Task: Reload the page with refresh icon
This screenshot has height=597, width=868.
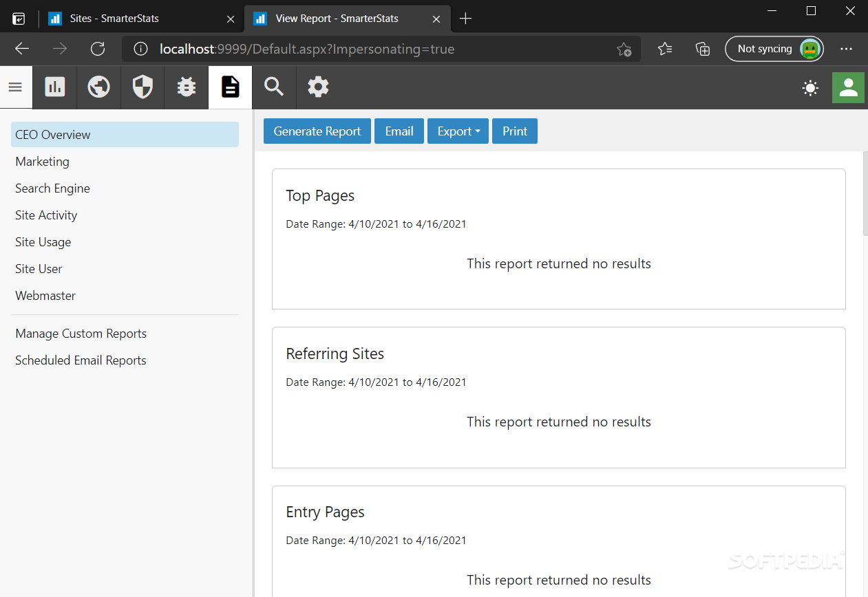Action: [98, 49]
